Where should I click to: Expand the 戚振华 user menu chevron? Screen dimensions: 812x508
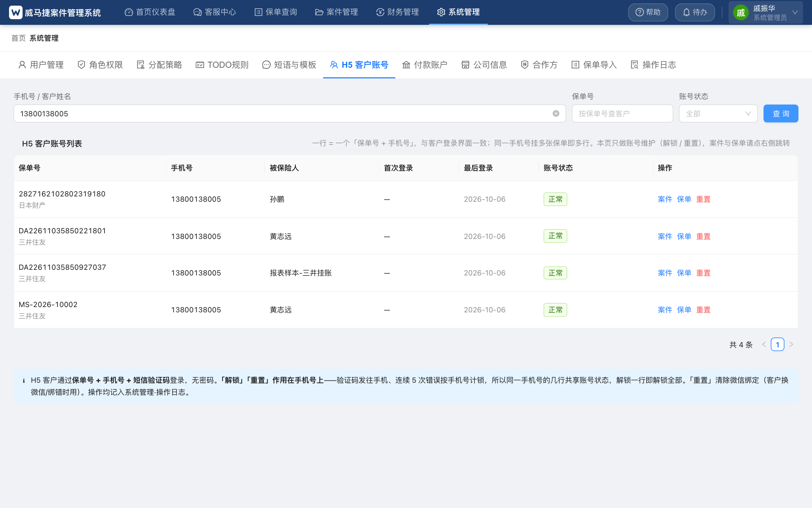point(795,12)
